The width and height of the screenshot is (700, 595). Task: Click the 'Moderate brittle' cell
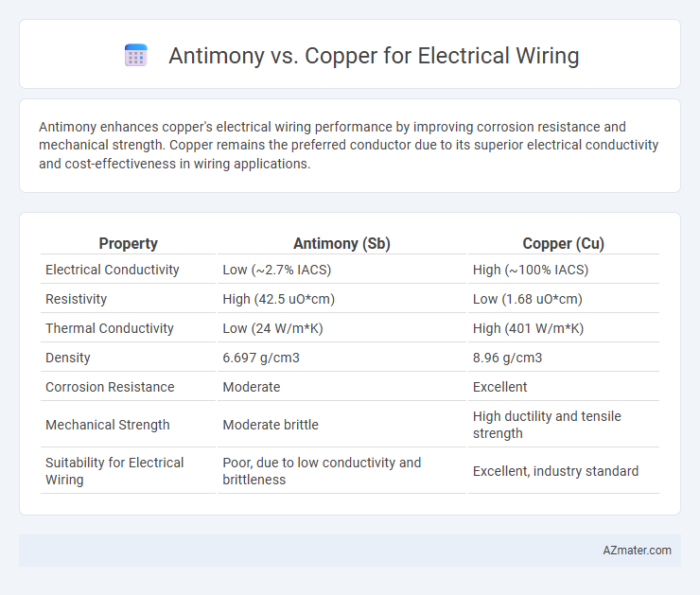[x=271, y=425]
